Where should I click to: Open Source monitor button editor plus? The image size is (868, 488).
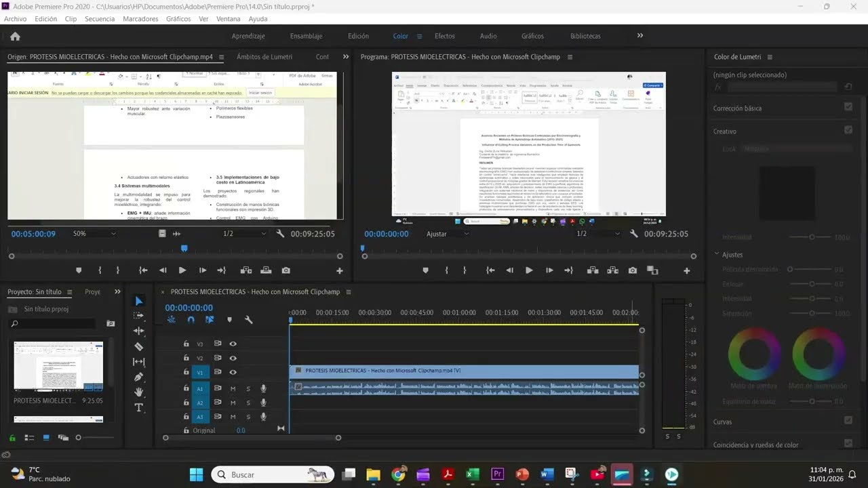pyautogui.click(x=340, y=271)
